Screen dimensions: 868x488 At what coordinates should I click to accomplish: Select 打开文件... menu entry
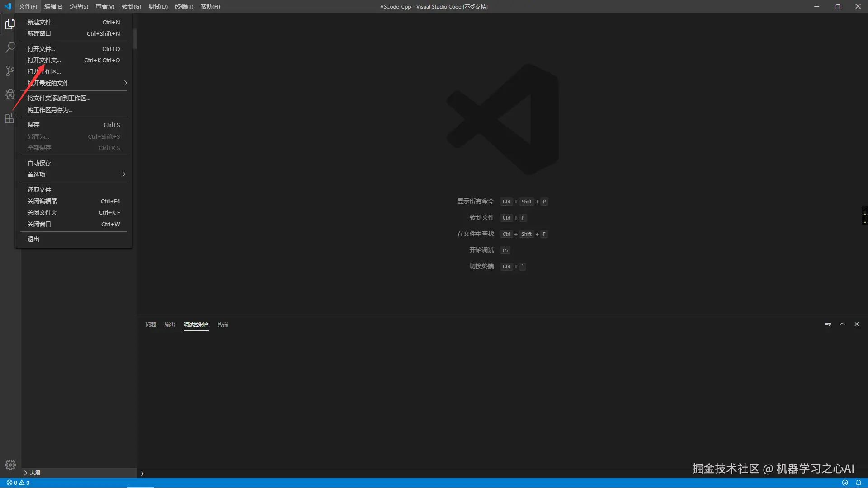74,49
